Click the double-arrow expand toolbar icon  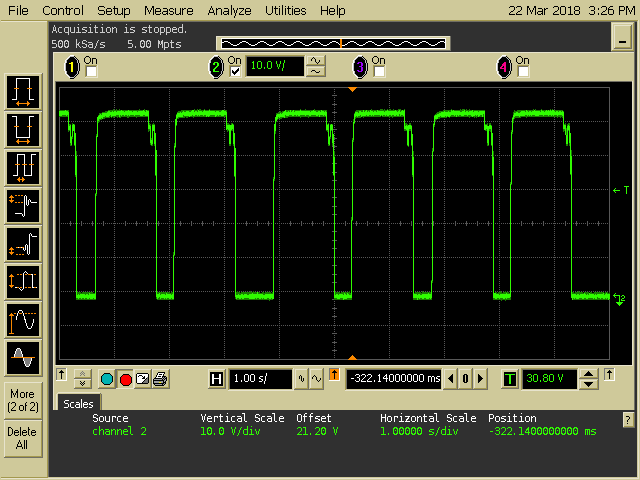point(82,378)
